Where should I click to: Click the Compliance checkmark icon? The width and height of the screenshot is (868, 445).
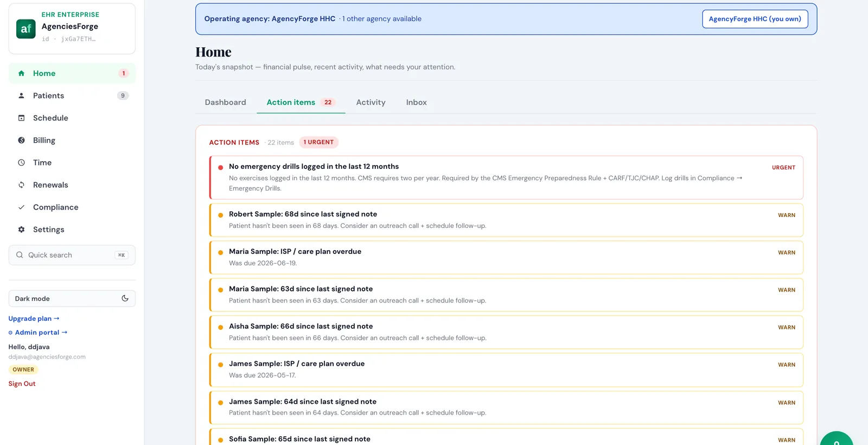pyautogui.click(x=21, y=207)
